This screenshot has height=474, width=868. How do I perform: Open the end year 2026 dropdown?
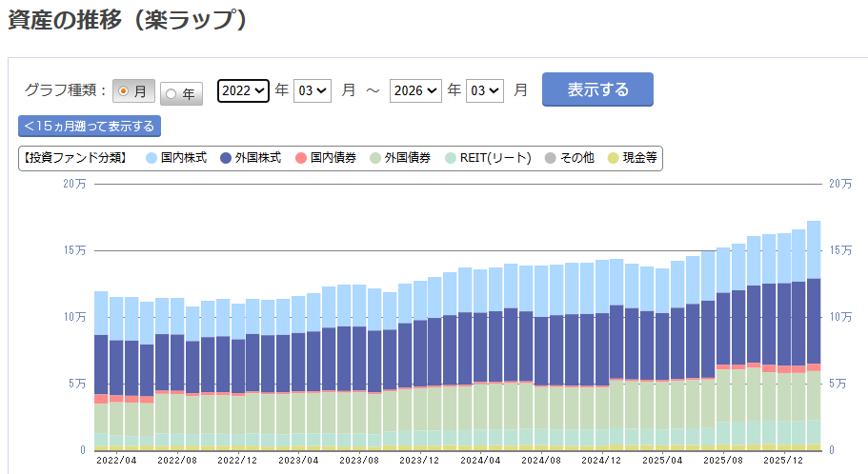[415, 90]
